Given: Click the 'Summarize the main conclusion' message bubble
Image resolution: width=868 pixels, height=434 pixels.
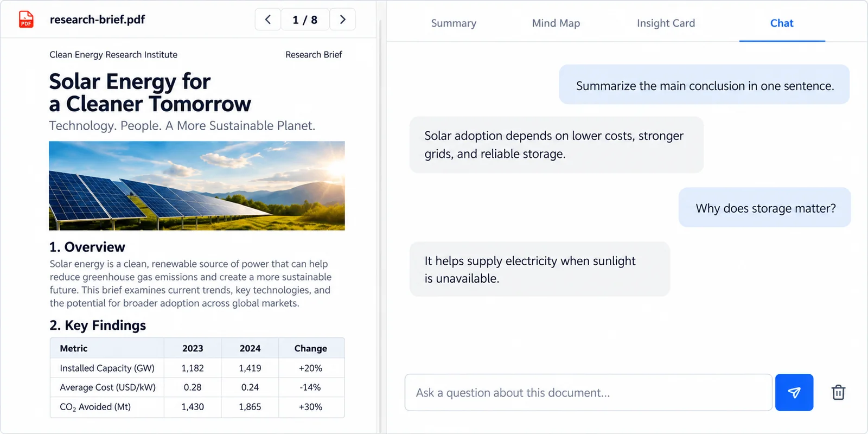Looking at the screenshot, I should [x=704, y=85].
